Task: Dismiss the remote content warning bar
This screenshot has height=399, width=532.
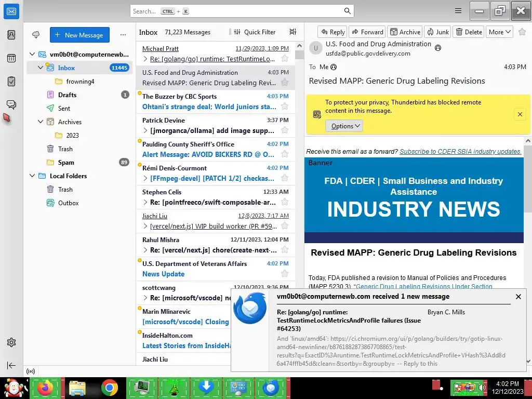Action: 520,114
